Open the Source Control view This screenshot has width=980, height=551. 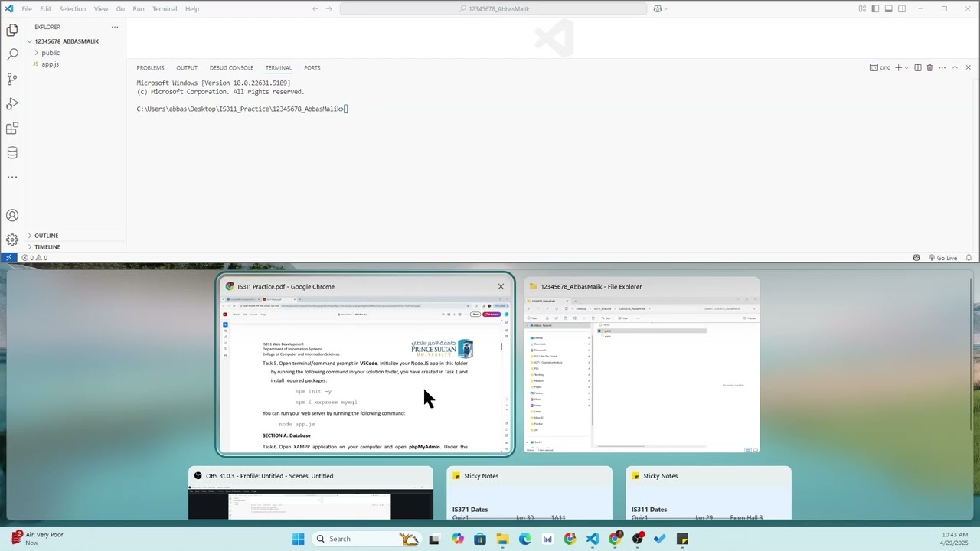tap(12, 79)
